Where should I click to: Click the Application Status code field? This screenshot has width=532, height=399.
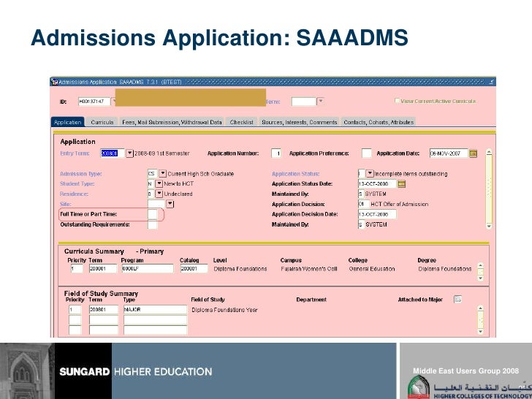click(361, 174)
